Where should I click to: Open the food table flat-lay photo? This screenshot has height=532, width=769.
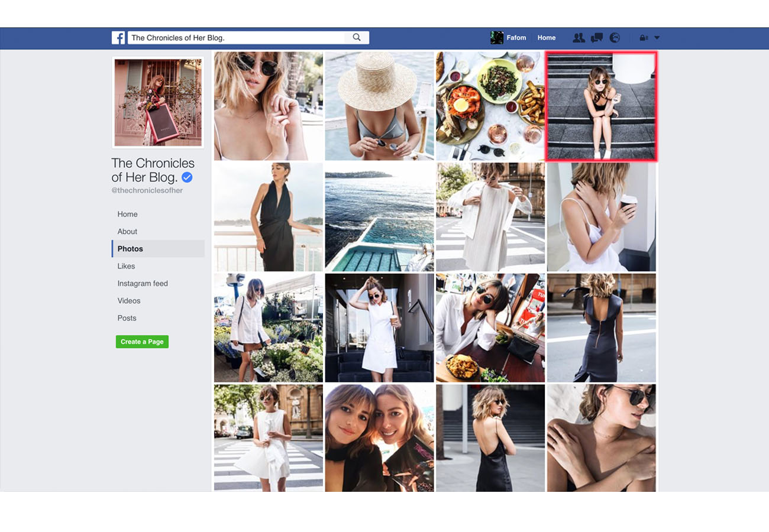click(490, 106)
